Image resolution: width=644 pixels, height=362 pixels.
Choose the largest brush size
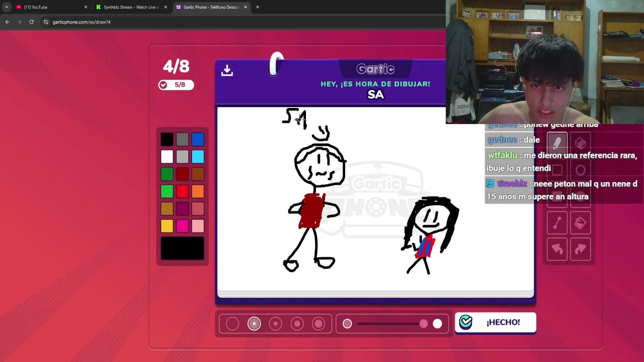[x=318, y=324]
